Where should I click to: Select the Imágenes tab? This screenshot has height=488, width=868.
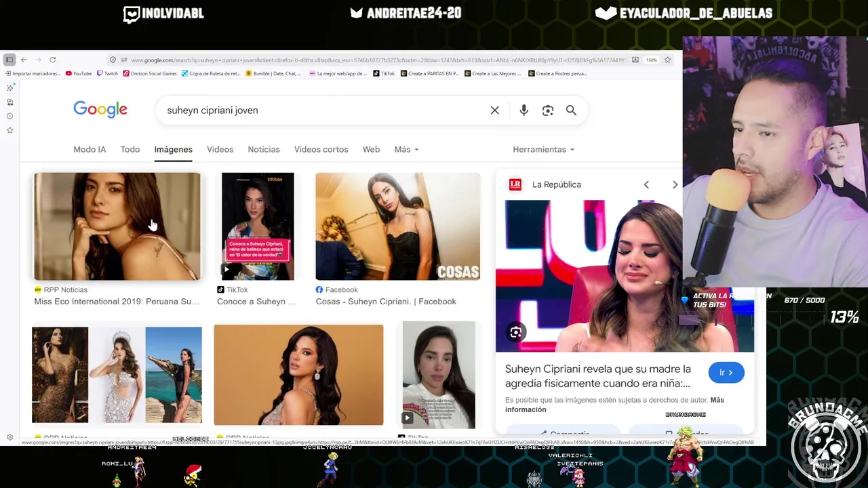pos(173,149)
